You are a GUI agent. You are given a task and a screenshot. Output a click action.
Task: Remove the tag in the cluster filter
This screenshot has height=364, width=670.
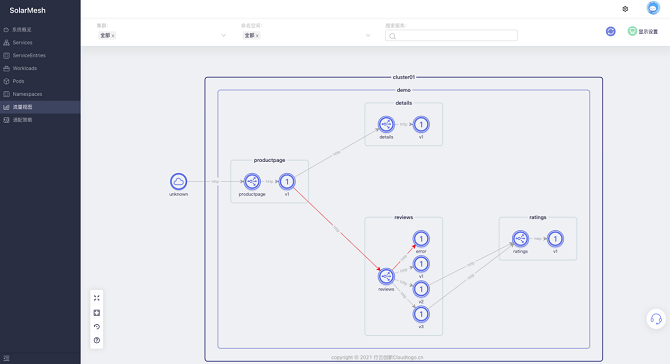tap(113, 36)
